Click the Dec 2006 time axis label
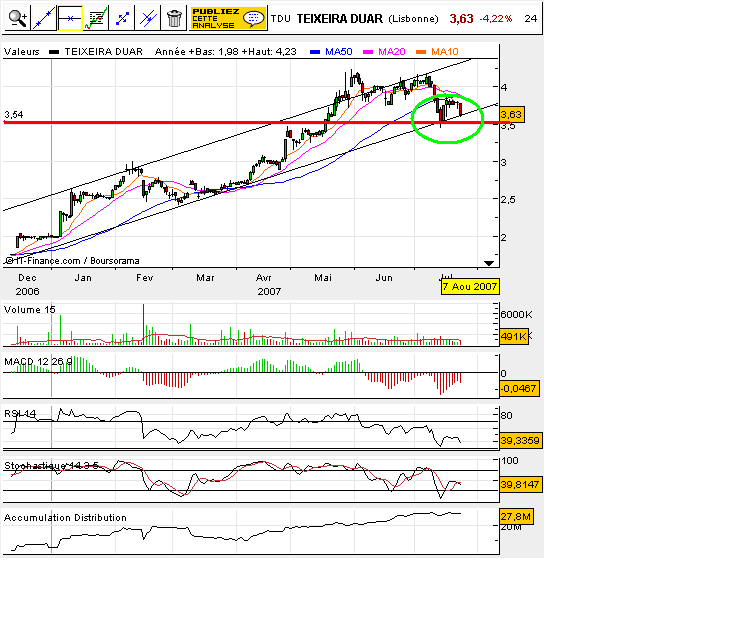 (x=27, y=284)
